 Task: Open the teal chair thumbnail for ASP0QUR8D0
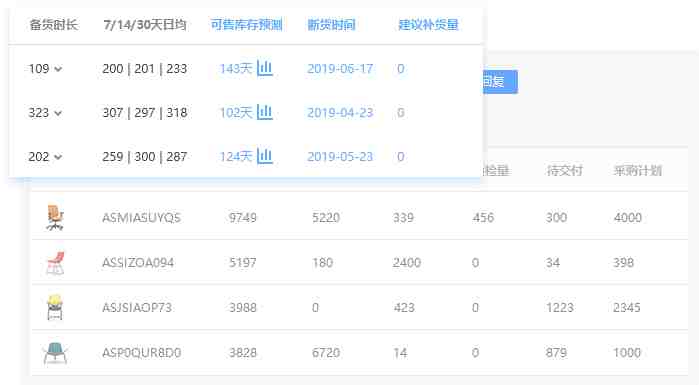[55, 352]
